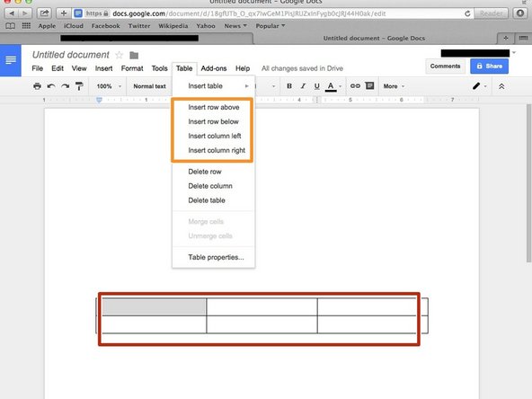Open the Help menu

click(243, 68)
